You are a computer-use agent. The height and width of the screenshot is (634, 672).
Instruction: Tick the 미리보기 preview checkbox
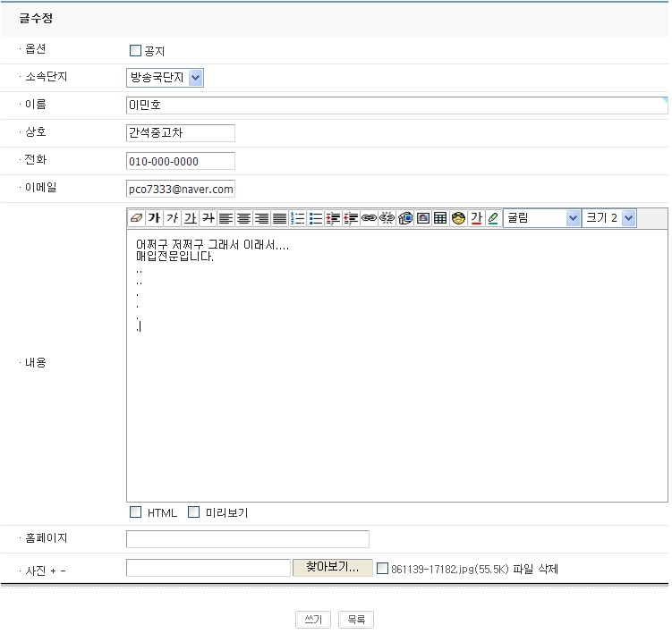coord(193,512)
